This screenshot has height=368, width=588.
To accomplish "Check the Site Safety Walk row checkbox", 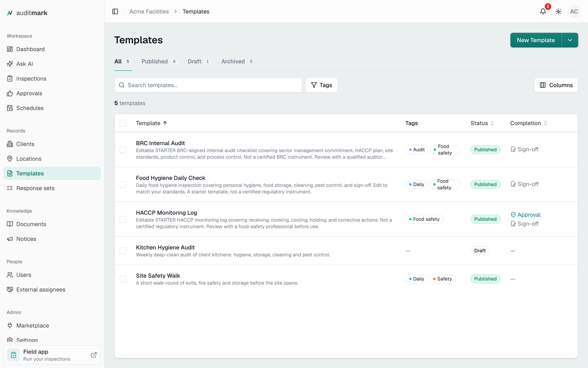I will coord(123,279).
